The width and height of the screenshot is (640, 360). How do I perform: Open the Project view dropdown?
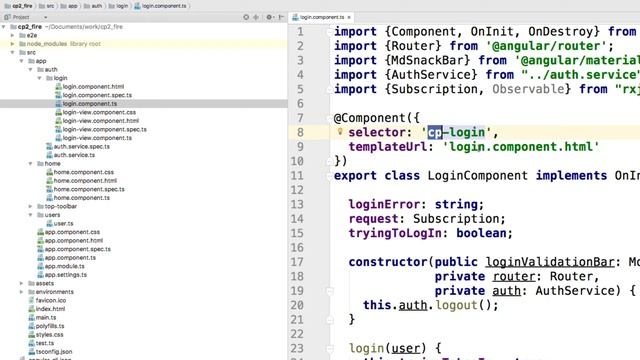point(45,17)
